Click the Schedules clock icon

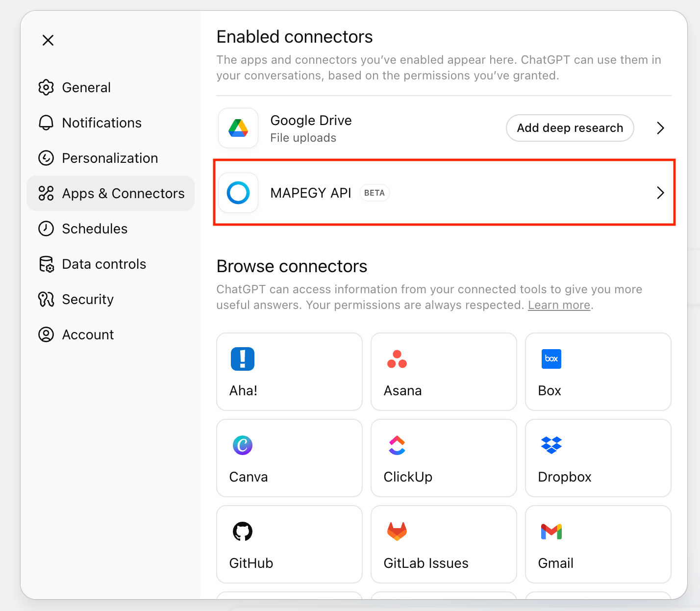tap(46, 229)
